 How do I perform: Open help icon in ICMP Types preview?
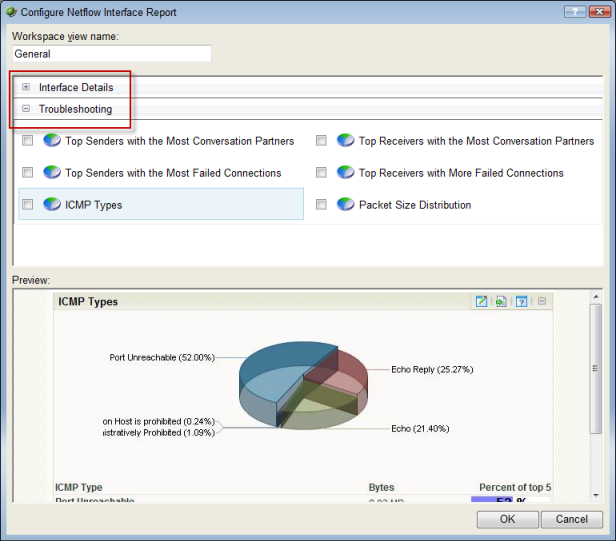521,301
